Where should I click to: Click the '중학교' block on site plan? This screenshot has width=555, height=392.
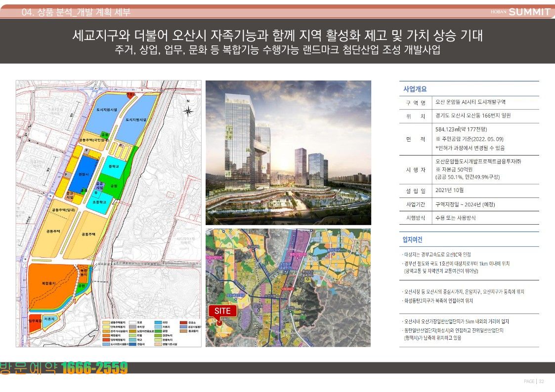[114, 166]
